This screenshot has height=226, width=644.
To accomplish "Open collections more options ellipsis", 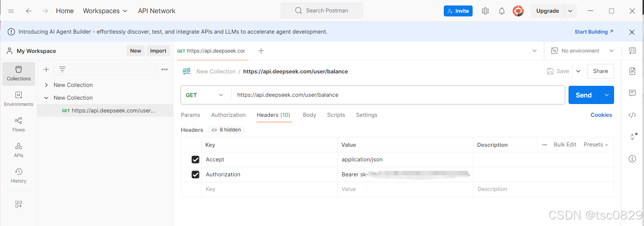I will pyautogui.click(x=164, y=69).
